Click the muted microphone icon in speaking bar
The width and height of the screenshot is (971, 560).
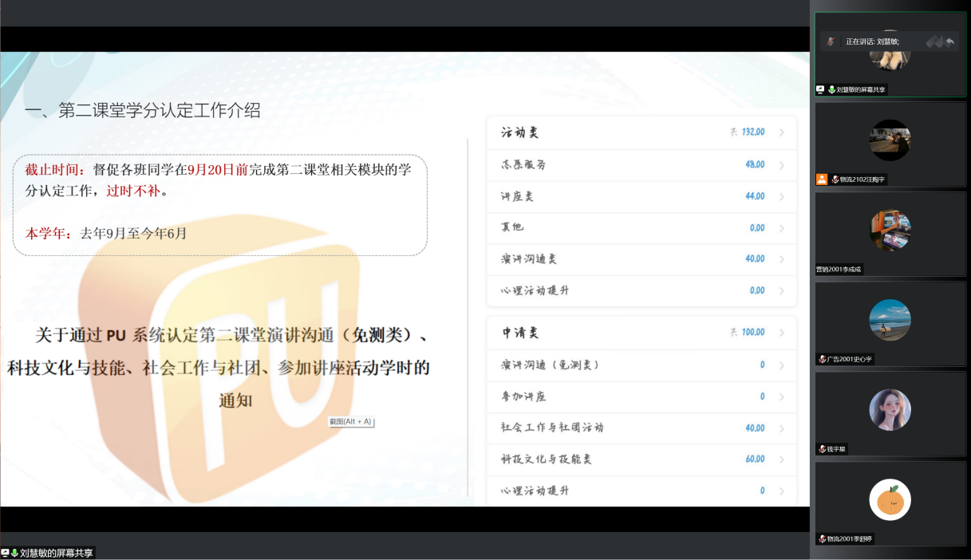tap(831, 41)
